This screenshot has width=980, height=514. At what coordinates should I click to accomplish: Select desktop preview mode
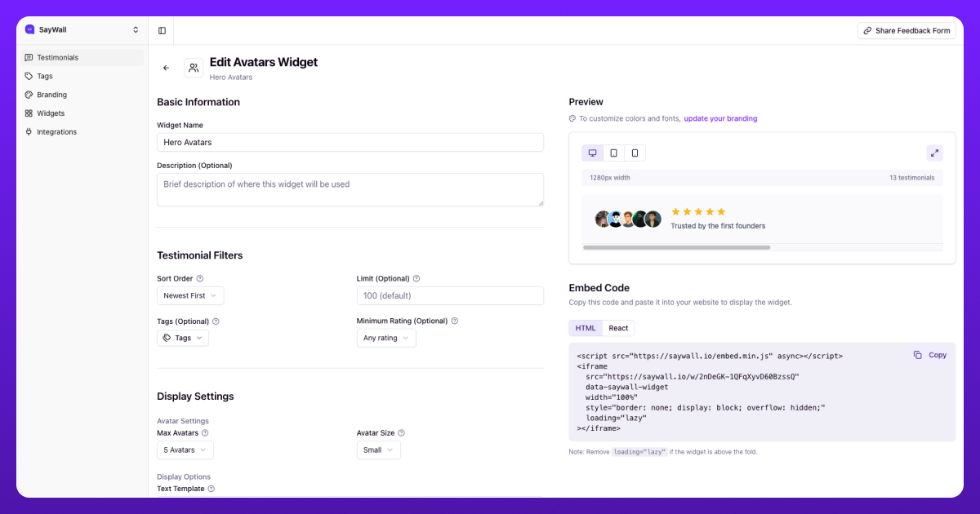tap(593, 153)
